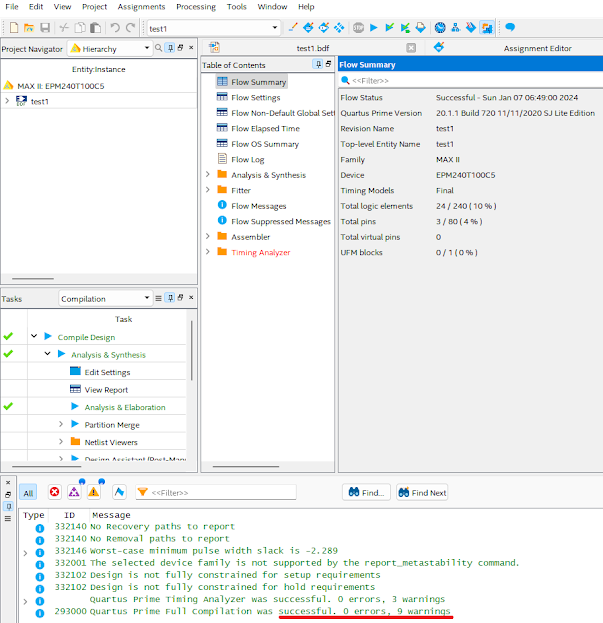Paste with the clipboard icon
Screen dimensions: 603x623
(95, 27)
